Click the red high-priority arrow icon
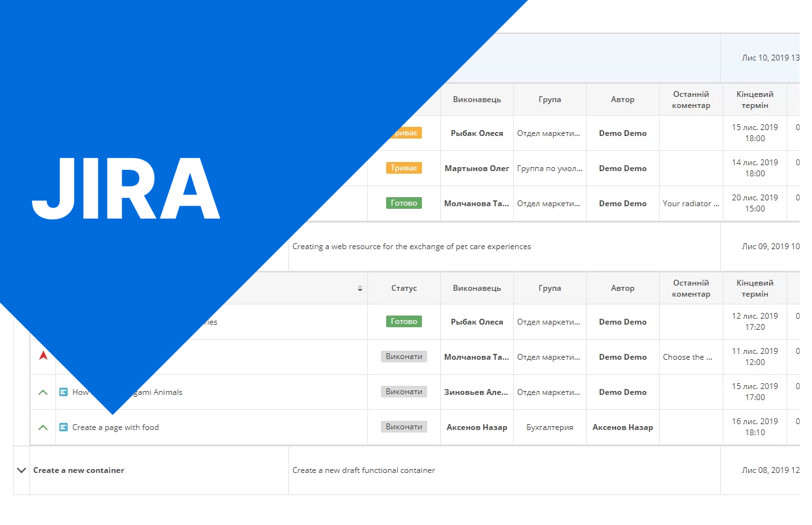This screenshot has height=525, width=812. pos(44,356)
